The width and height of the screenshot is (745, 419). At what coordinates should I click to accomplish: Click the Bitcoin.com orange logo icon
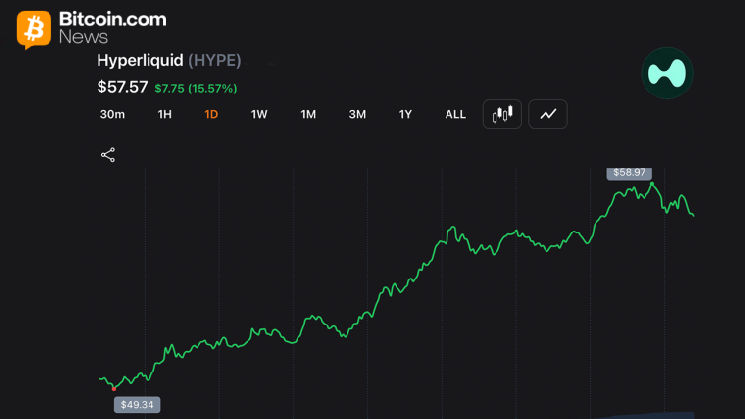[34, 29]
